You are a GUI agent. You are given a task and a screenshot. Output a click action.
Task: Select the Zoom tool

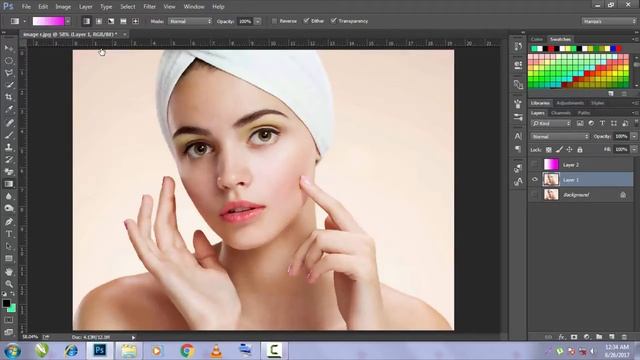(9, 284)
